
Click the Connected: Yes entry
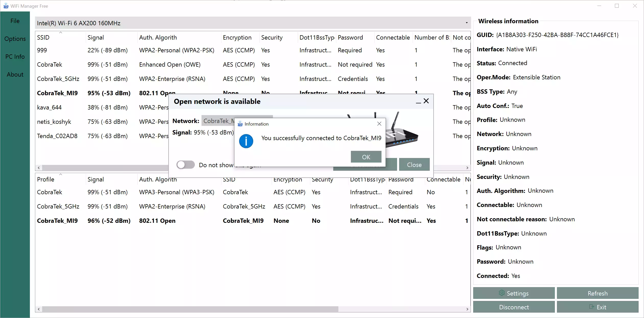(x=498, y=276)
